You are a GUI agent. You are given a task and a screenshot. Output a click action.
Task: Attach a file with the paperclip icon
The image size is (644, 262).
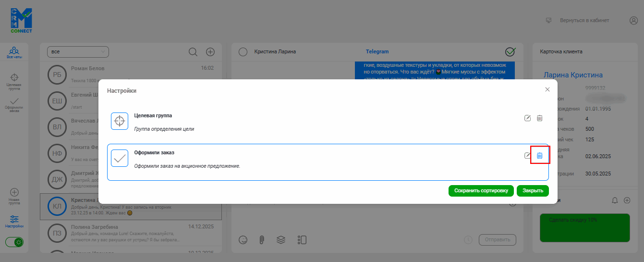[262, 240]
